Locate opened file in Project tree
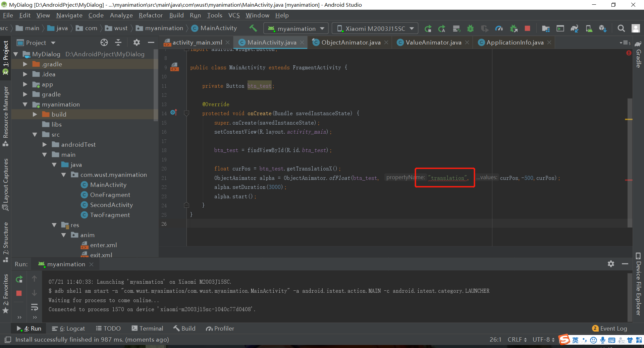 104,43
